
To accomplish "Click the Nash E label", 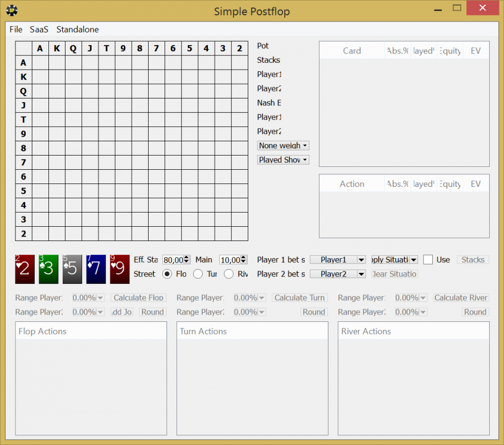I will pyautogui.click(x=269, y=103).
